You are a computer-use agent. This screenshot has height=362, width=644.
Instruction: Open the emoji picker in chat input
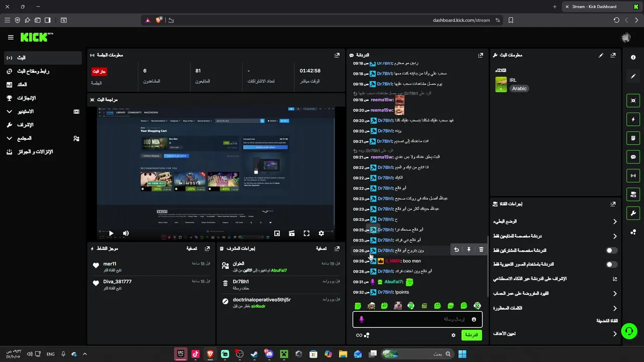click(x=474, y=319)
